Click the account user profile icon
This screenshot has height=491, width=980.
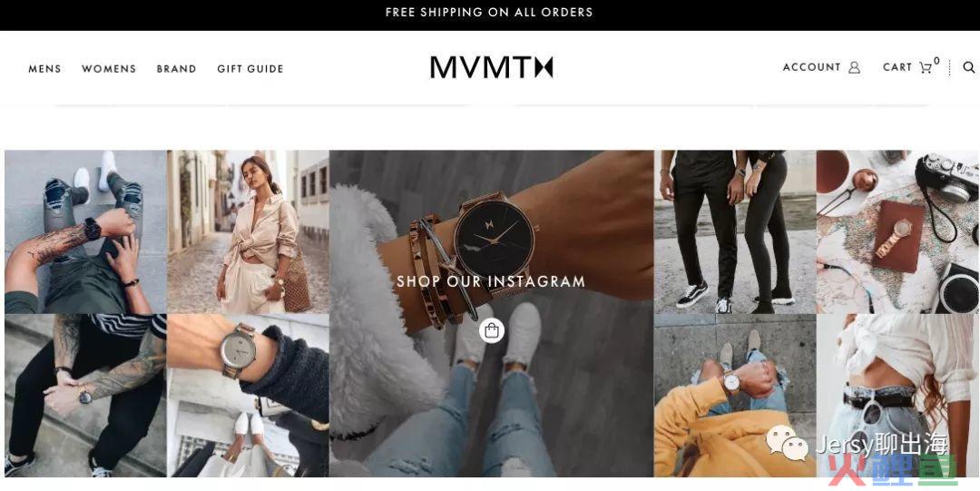(x=854, y=67)
